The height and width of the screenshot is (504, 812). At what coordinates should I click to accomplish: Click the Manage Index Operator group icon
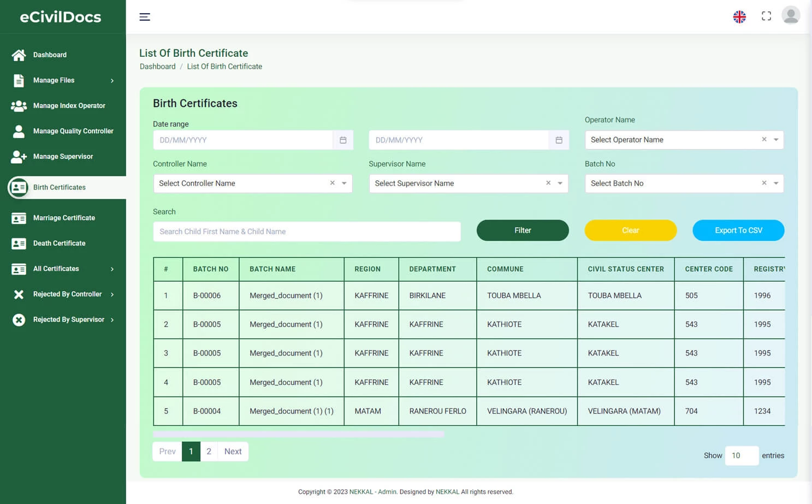tap(19, 105)
